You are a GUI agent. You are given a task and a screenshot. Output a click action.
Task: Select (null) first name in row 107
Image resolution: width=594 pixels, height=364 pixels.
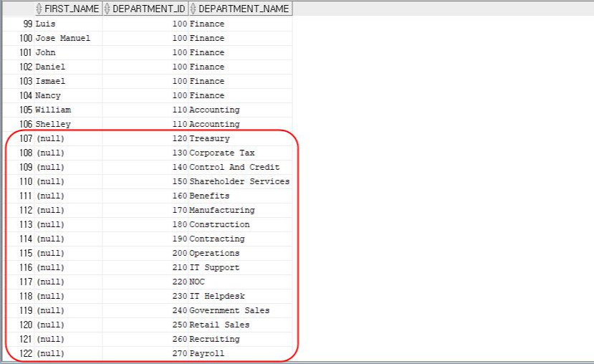point(68,138)
